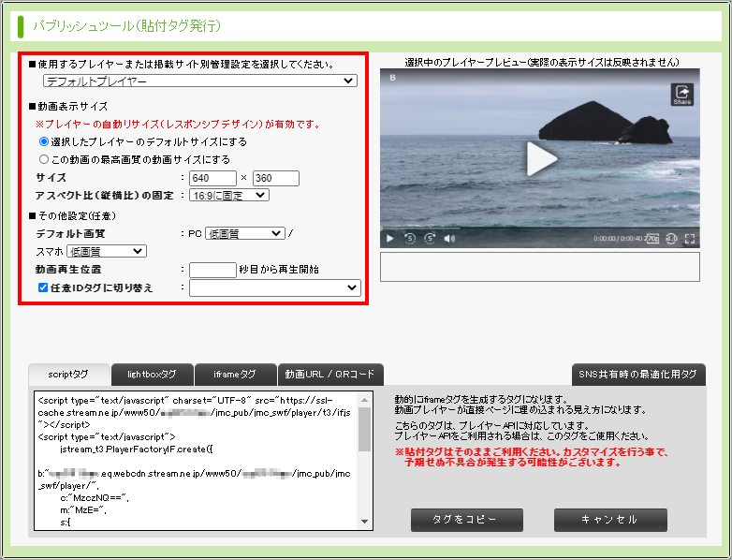This screenshot has width=732, height=560.
Task: Click the player seek progress bar
Action: click(x=540, y=228)
